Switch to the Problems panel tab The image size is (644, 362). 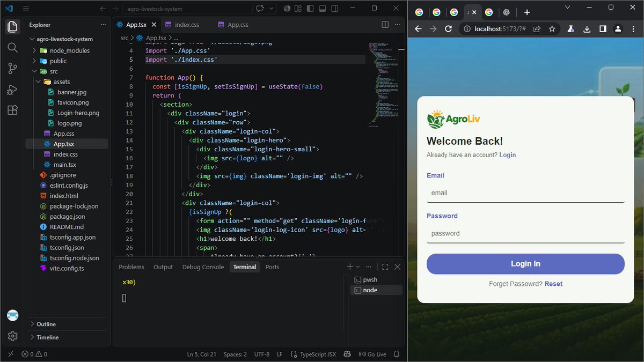tap(131, 267)
